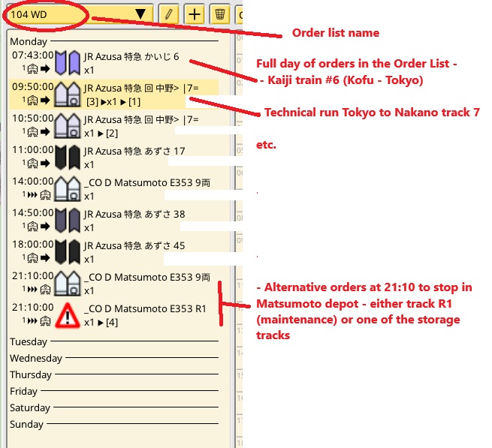492x448 pixels.
Task: Select order _CO D Matsumoto E353 R1
Action: tap(114, 315)
